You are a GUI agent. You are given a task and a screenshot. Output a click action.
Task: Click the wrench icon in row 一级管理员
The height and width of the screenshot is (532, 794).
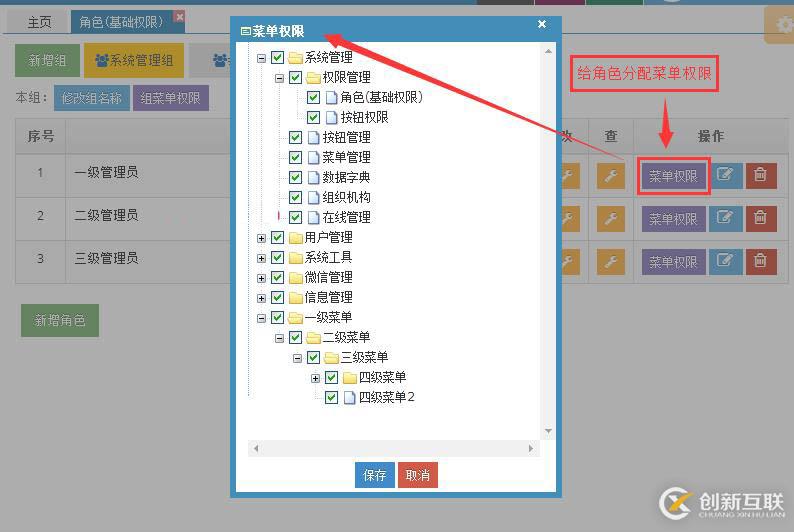click(x=610, y=176)
